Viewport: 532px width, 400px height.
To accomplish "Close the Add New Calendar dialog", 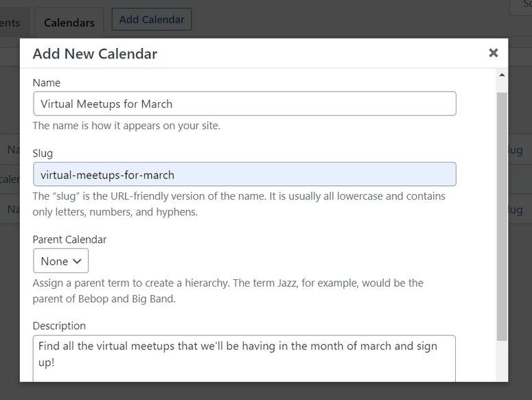I will pos(493,53).
